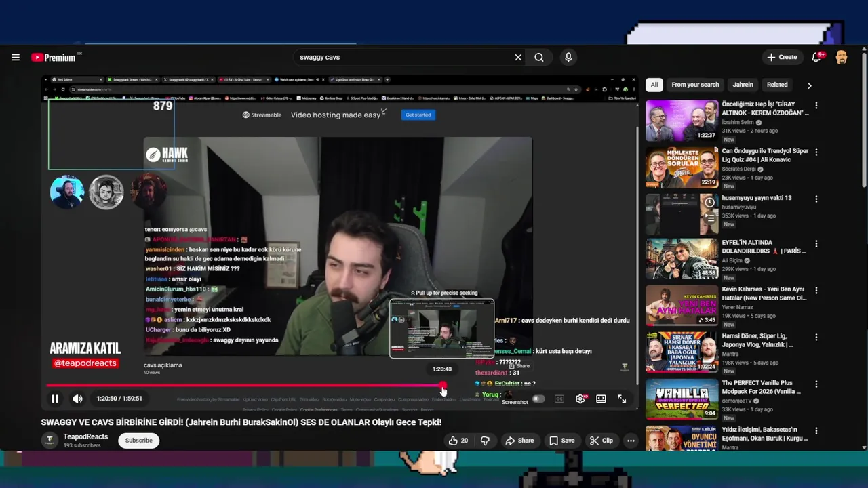The height and width of the screenshot is (488, 868).
Task: Open options for husamyuyu yayın vakti 13
Action: pyautogui.click(x=816, y=199)
